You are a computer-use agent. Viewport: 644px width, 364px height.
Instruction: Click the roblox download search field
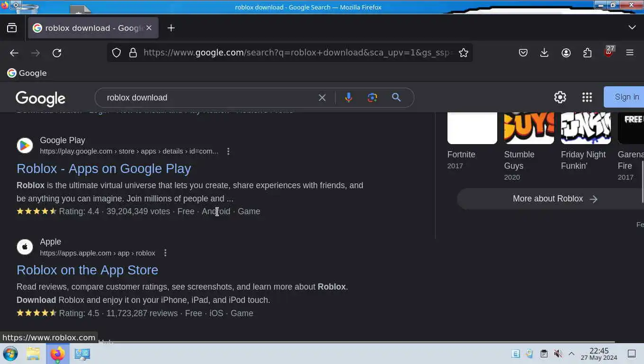(x=208, y=98)
